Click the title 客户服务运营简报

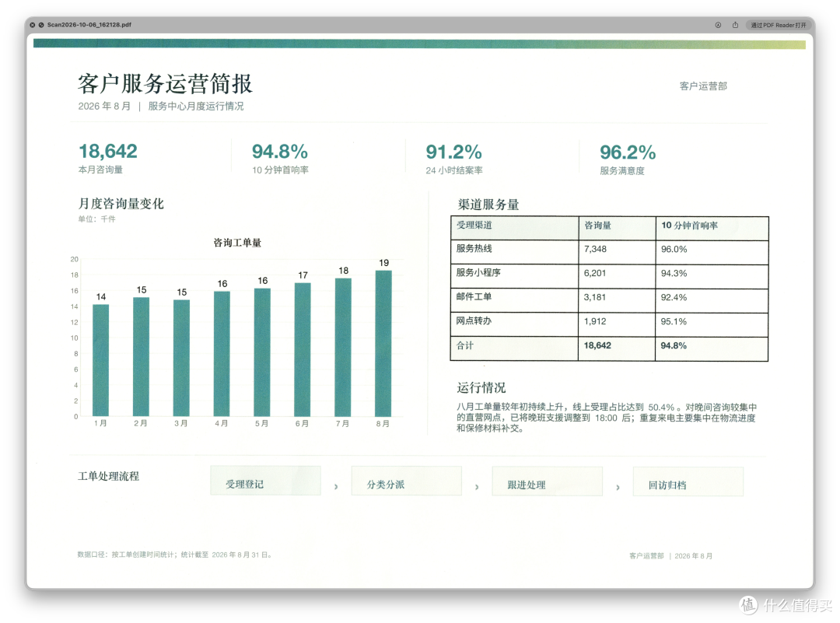[165, 84]
